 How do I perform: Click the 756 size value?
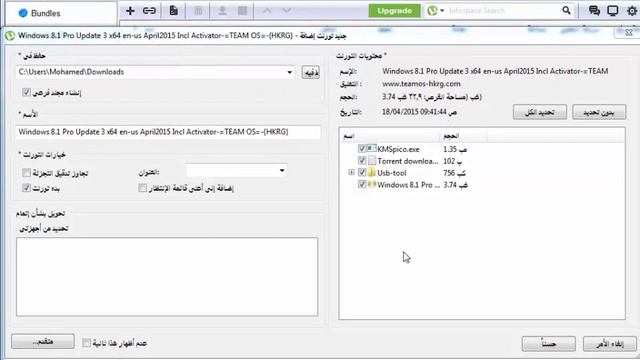coord(448,173)
